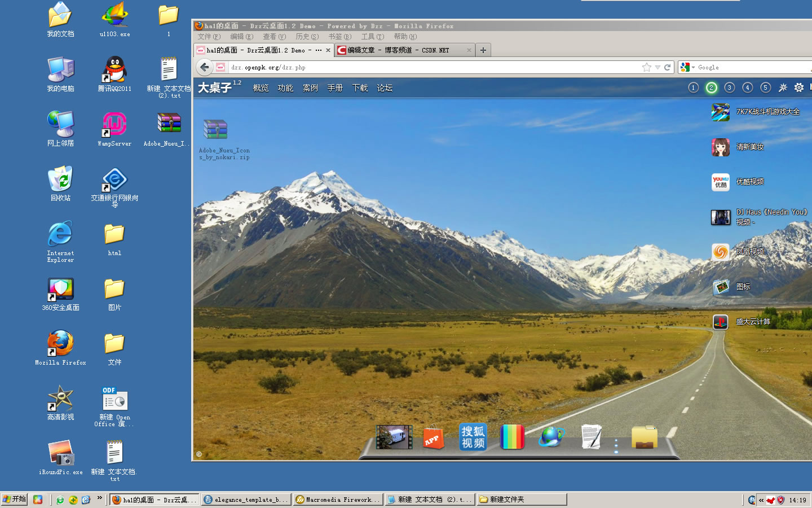
Task: Open the document-with-pen icon in the dock
Action: pos(591,437)
